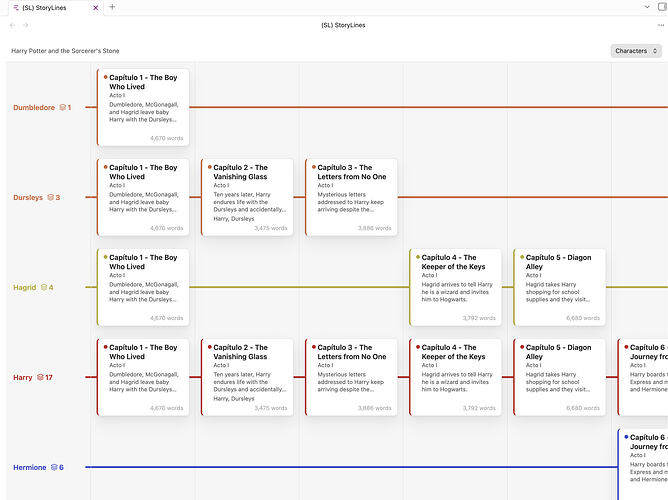This screenshot has width=668, height=500.
Task: Click the 3,792 words count in Hagrid row
Action: [x=479, y=318]
